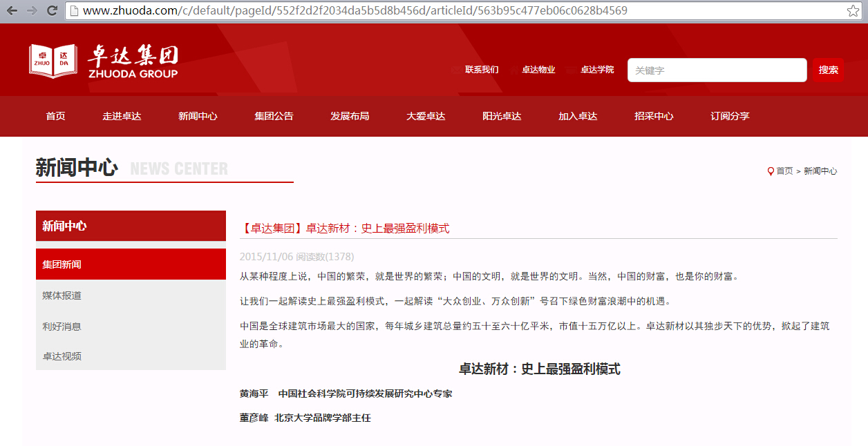The width and height of the screenshot is (868, 446).
Task: Open 发展布局 navigation item
Action: (x=350, y=116)
